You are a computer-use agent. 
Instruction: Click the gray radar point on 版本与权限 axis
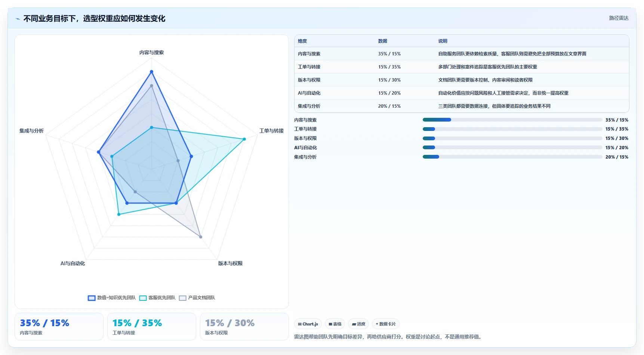(201, 237)
